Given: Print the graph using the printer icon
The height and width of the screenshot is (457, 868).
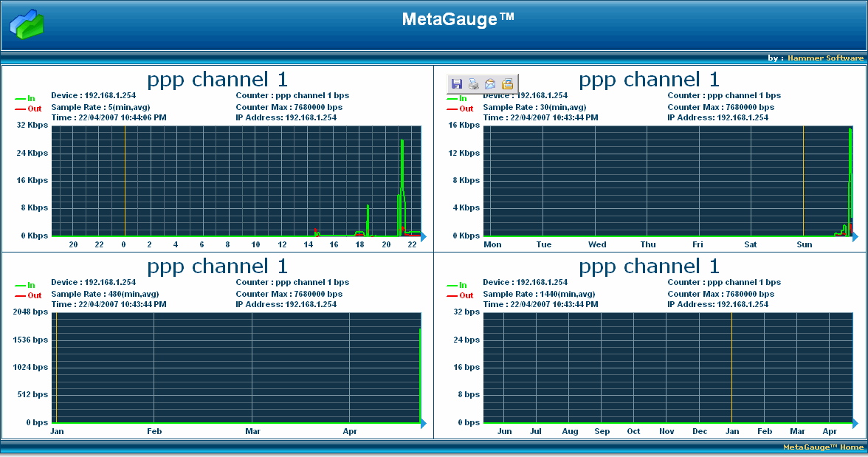Looking at the screenshot, I should pyautogui.click(x=473, y=83).
